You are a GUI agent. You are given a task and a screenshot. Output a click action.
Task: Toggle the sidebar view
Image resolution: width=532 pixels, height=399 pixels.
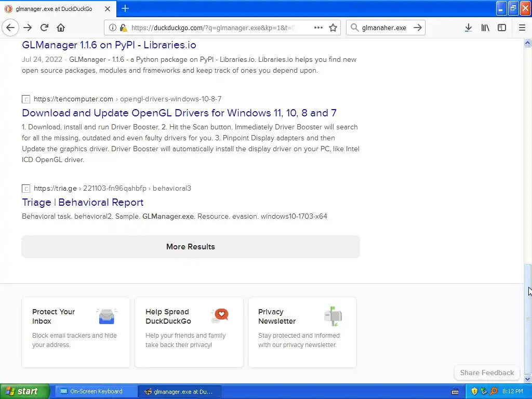click(502, 28)
